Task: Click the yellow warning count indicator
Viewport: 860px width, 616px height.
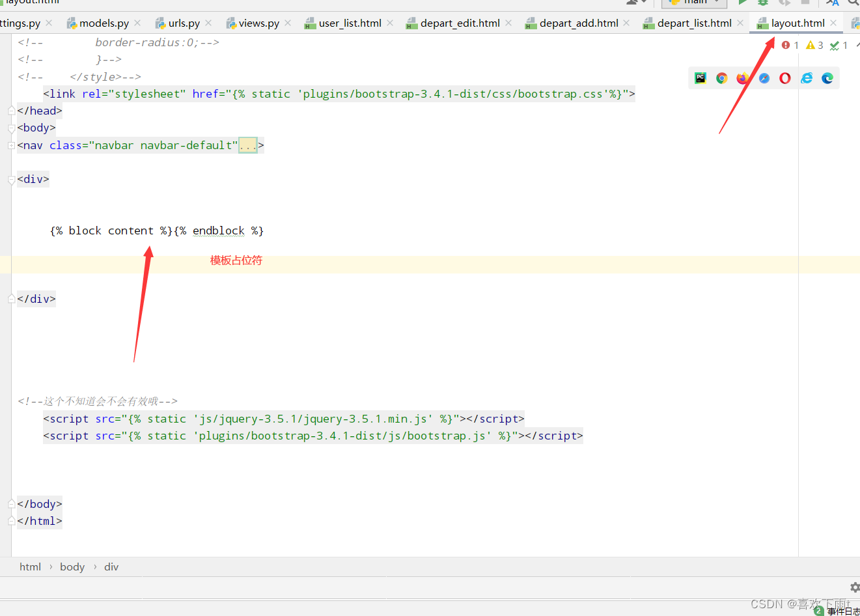Action: [x=814, y=45]
